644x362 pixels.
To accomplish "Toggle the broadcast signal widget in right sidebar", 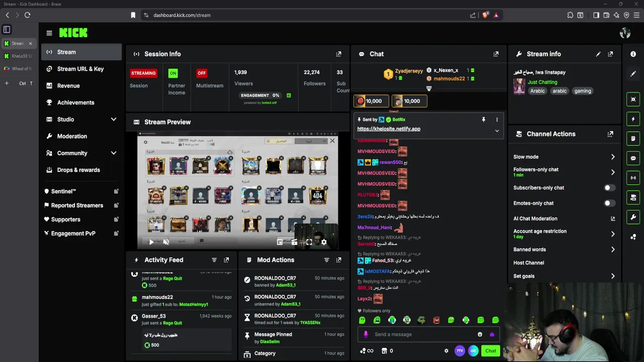I will coord(633,178).
